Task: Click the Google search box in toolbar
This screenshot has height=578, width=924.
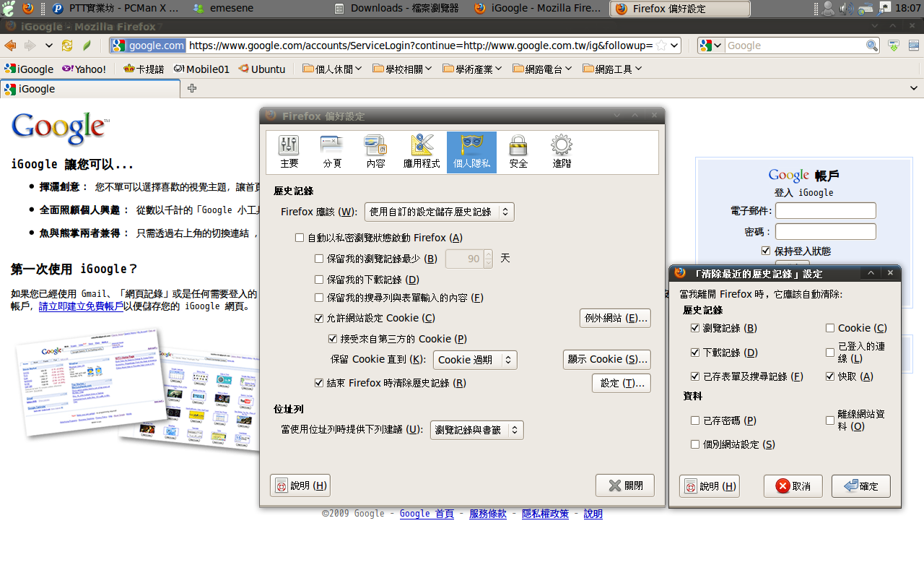Action: pyautogui.click(x=794, y=46)
